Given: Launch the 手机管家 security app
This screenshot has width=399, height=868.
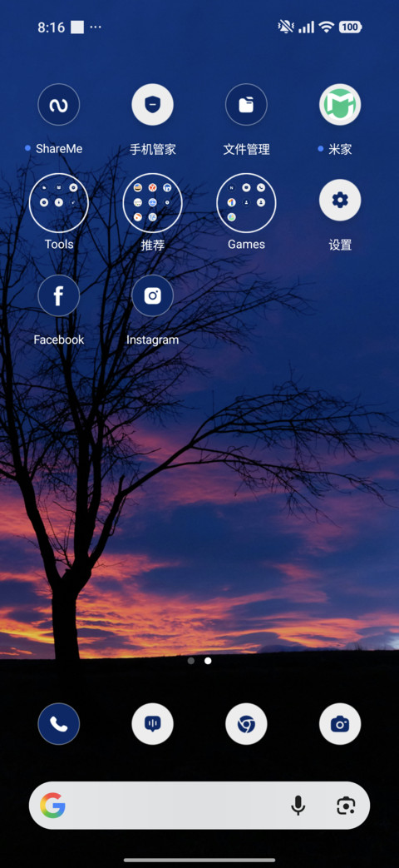Looking at the screenshot, I should tap(152, 104).
